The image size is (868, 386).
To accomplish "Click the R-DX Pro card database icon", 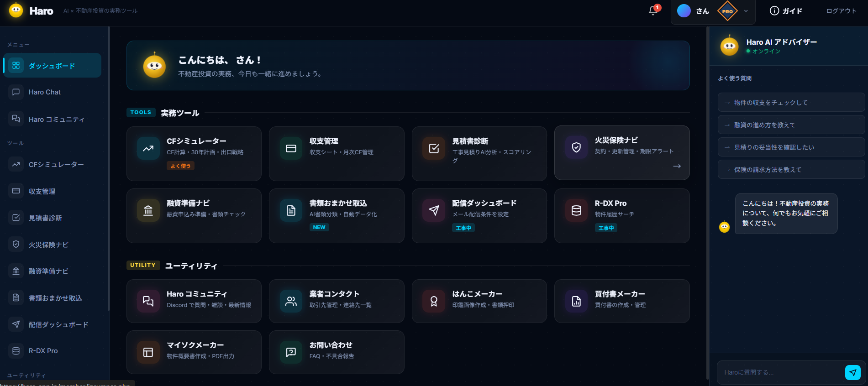I will [x=576, y=210].
